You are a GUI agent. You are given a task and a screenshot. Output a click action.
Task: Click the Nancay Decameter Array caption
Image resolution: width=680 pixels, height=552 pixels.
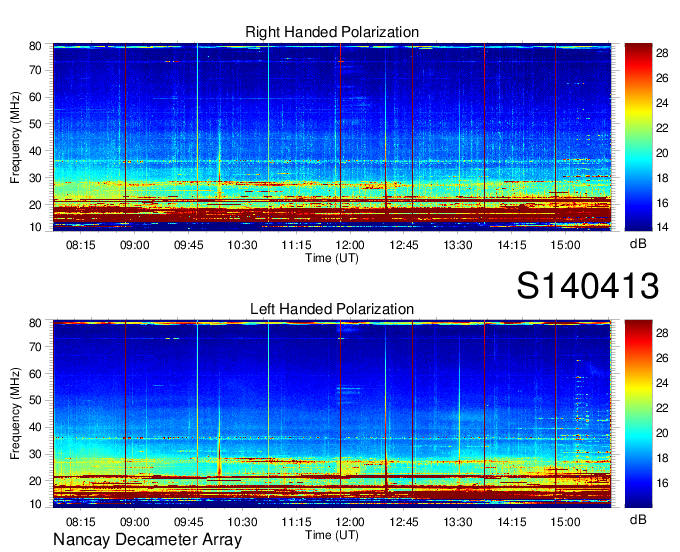click(x=147, y=540)
